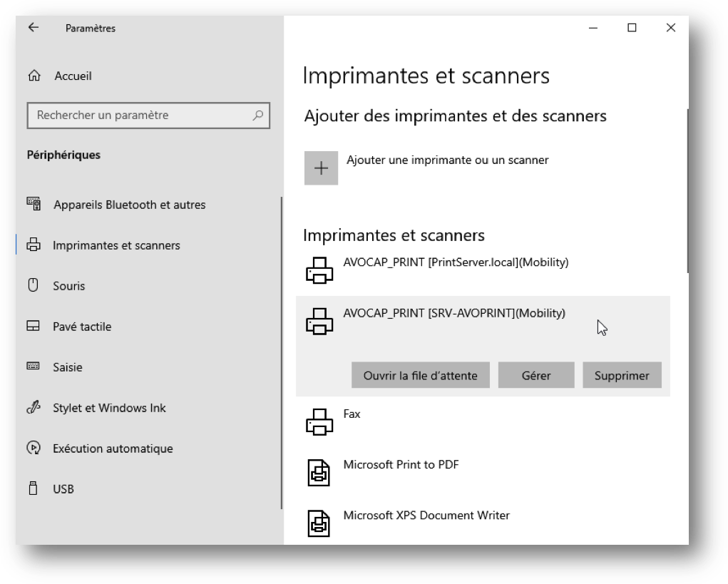
Task: Select AVOCAP_PRINT [PrintServer.local](Mobility) printer
Action: [x=483, y=270]
